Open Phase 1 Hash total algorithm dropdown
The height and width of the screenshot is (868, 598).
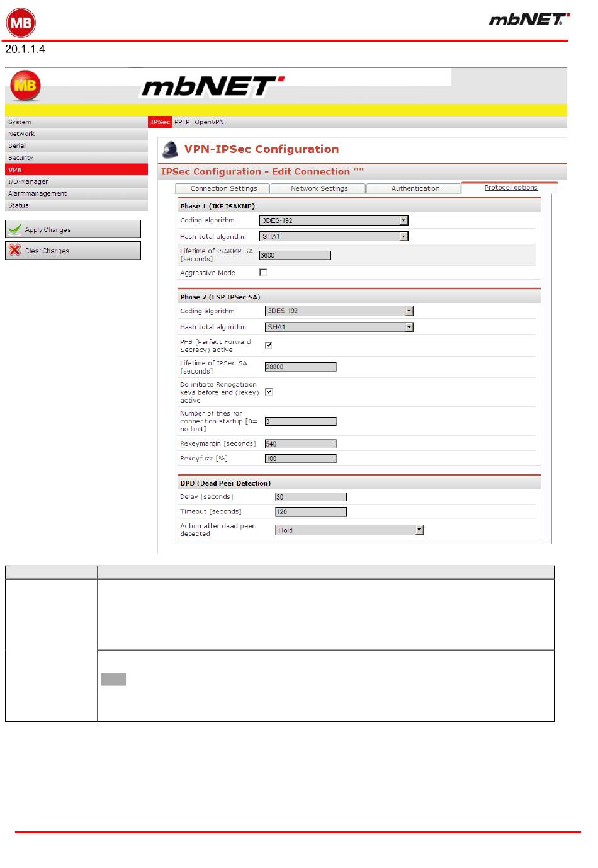click(x=334, y=236)
